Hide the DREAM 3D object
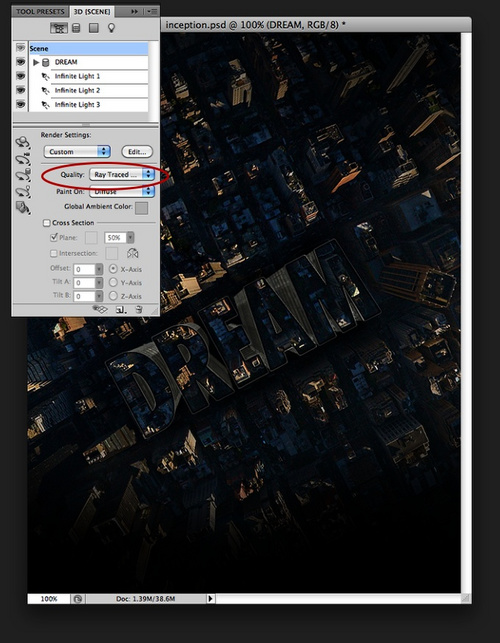This screenshot has height=643, width=500. tap(21, 62)
